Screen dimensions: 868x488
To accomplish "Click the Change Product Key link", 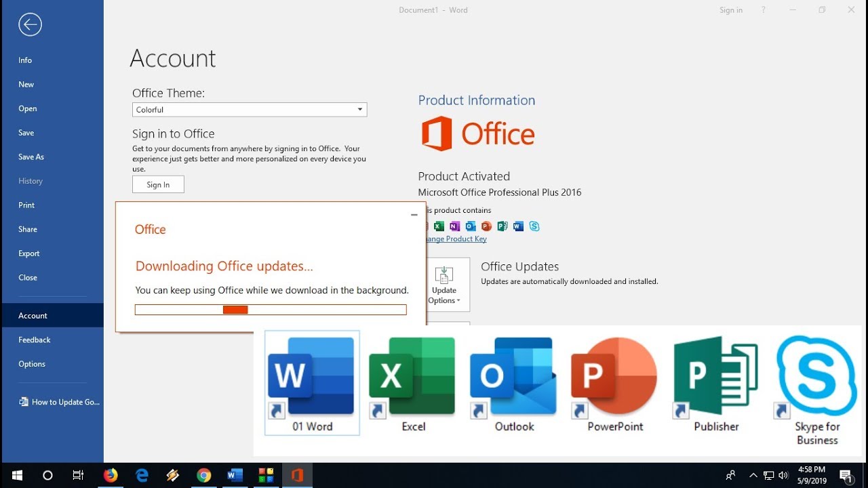I will pos(455,239).
